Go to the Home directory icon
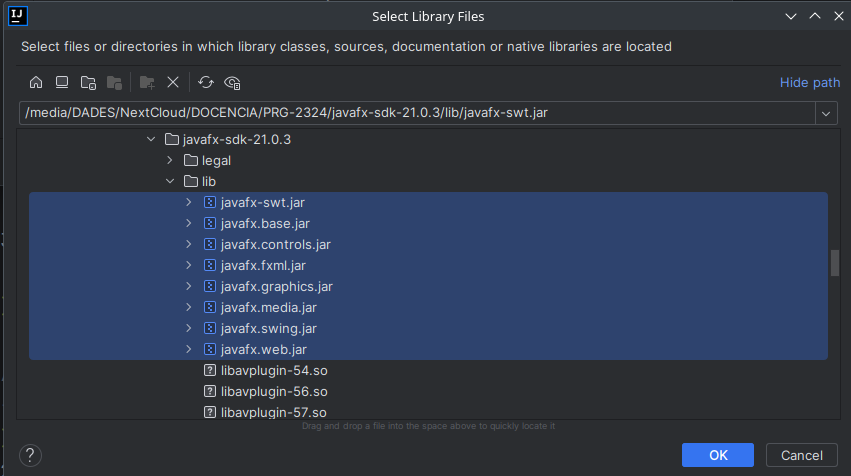851x476 pixels. (36, 82)
